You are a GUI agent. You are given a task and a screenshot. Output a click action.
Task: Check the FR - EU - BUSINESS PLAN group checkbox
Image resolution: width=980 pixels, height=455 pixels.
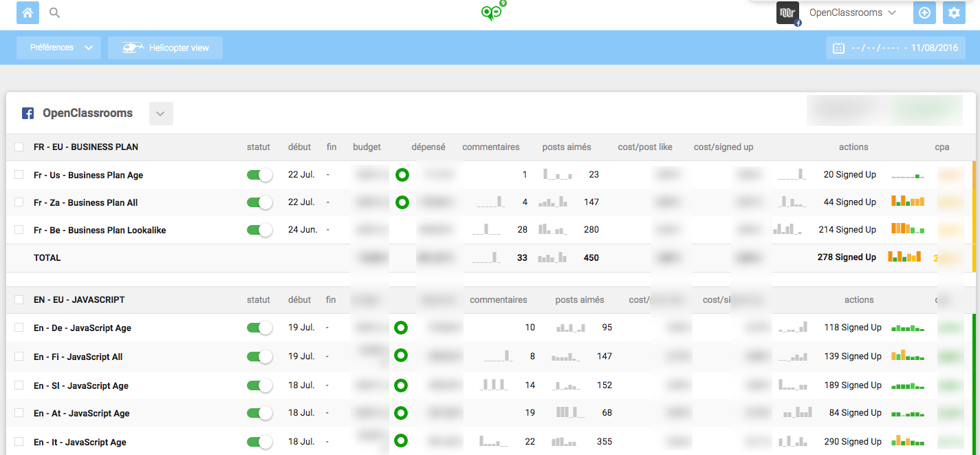[x=19, y=147]
